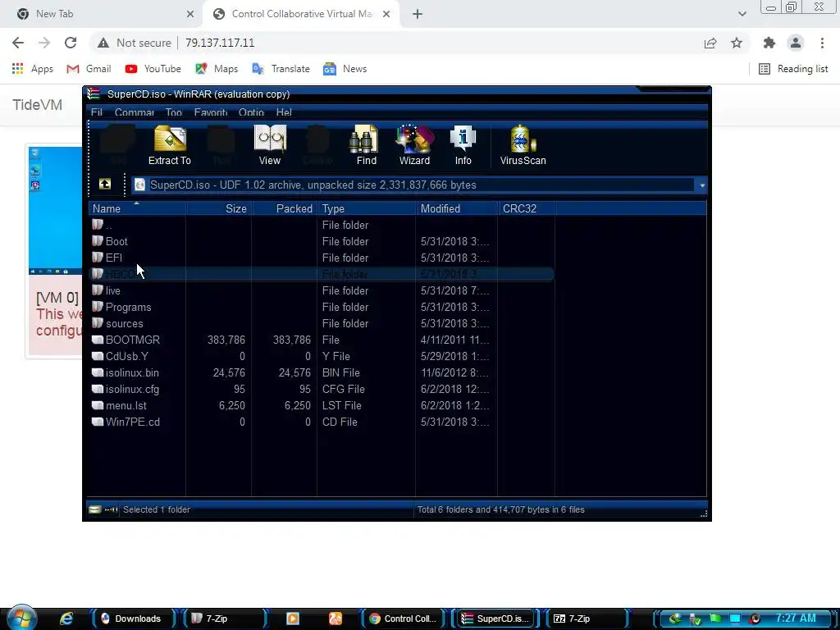The width and height of the screenshot is (840, 630).
Task: Click the TideVM page heading link
Action: pos(38,104)
